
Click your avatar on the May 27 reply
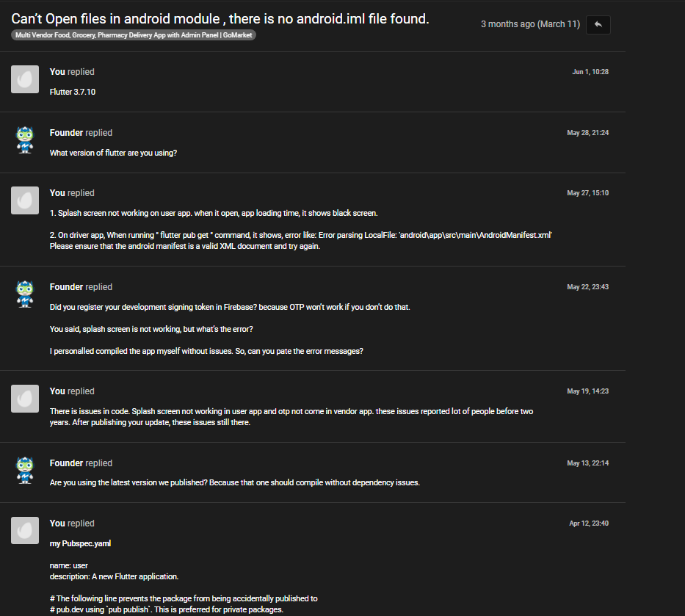(x=25, y=200)
